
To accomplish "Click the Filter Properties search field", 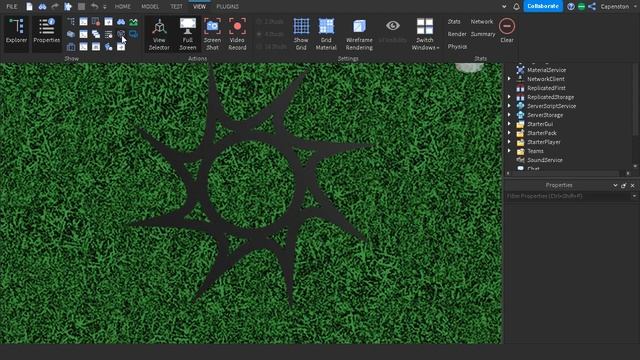I will point(567,196).
